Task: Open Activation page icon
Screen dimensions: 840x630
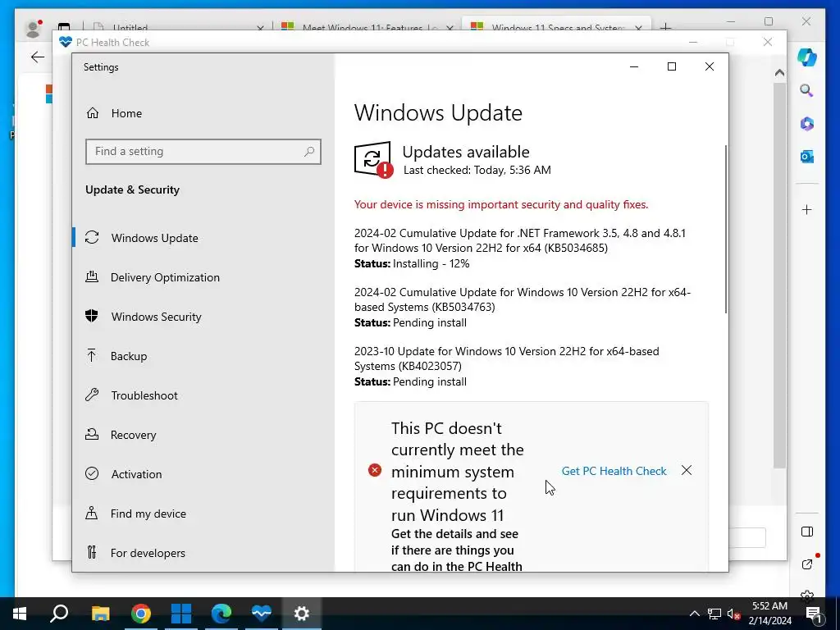Action: (x=92, y=473)
